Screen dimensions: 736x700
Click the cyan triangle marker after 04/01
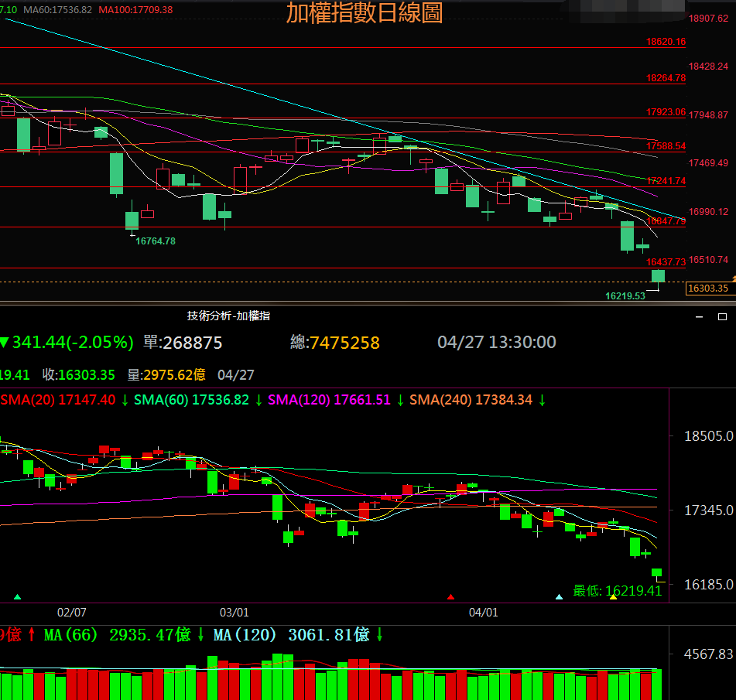pyautogui.click(x=560, y=597)
